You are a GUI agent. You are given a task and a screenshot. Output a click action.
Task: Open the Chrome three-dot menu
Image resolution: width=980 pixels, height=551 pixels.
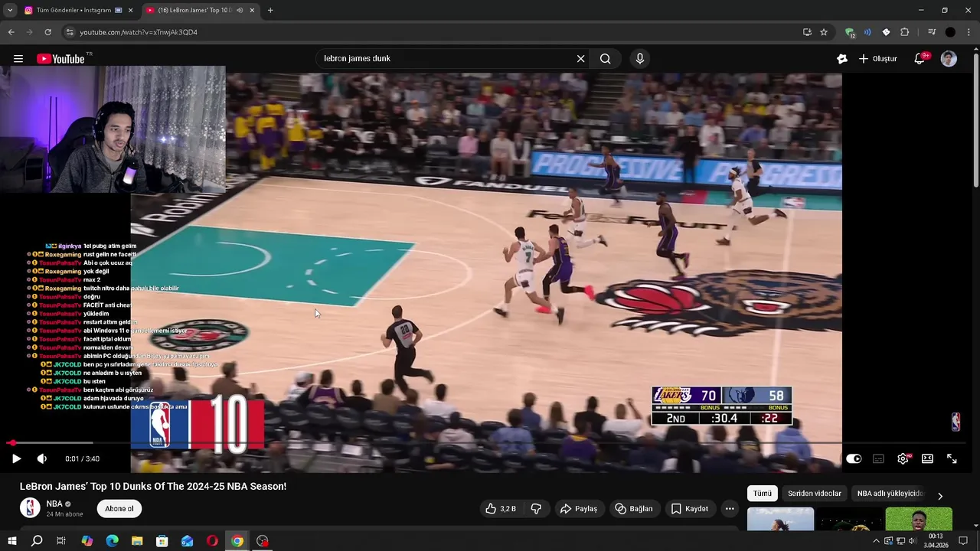tap(969, 32)
